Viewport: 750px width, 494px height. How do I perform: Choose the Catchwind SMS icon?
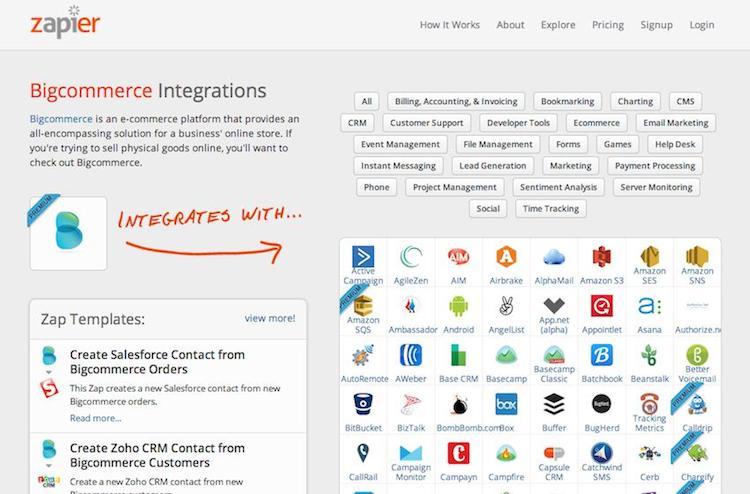click(602, 453)
